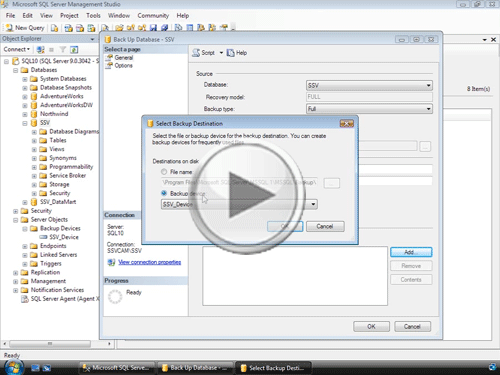Viewport: 500px width, 375px height.
Task: Expand the Replication node
Action: [15, 273]
